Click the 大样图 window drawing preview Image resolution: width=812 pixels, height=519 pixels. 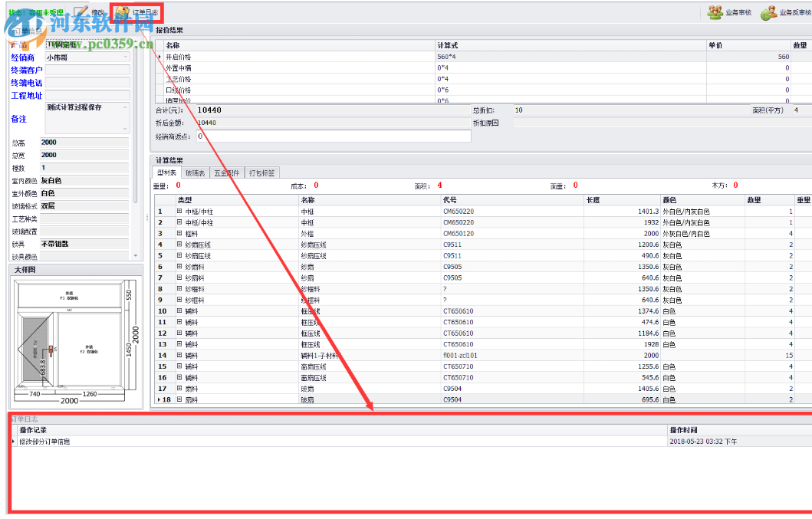[x=76, y=342]
